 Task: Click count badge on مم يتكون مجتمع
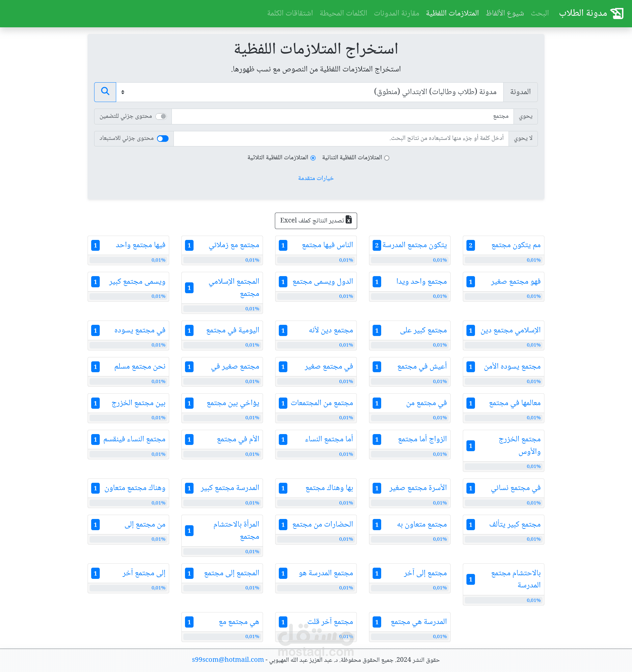[470, 245]
